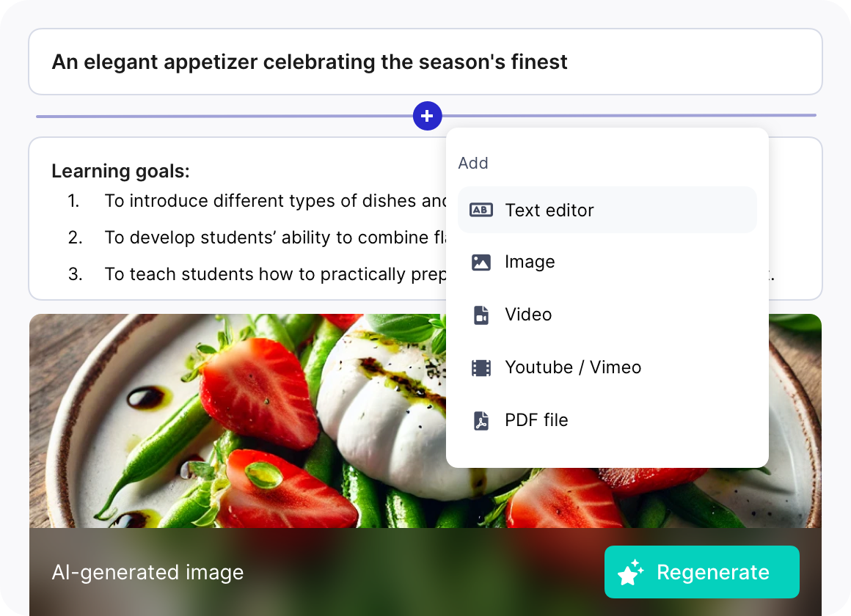Choose the "PDF file" label
The image size is (851, 616).
point(536,420)
